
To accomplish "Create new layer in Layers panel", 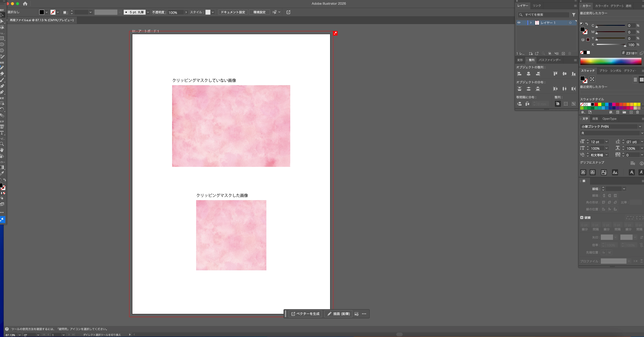I will click(x=563, y=53).
